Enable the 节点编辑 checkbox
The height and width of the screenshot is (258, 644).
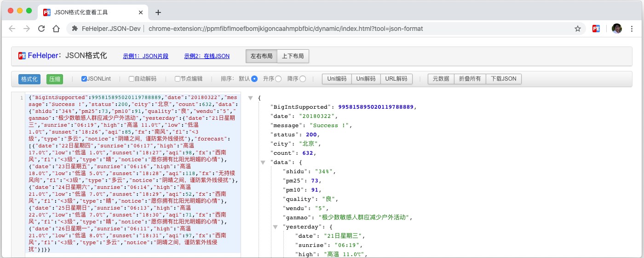(178, 79)
